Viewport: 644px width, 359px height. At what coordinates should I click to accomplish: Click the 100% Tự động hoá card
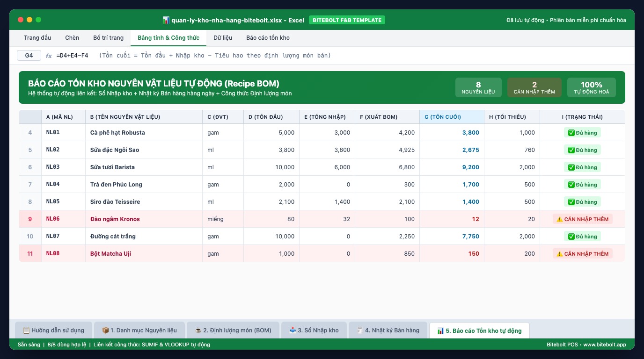(x=592, y=87)
